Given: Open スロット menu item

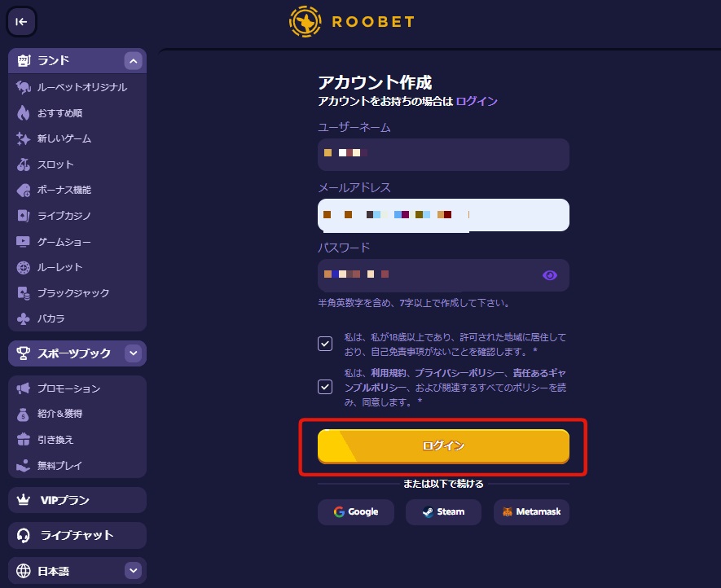Looking at the screenshot, I should [77, 165].
